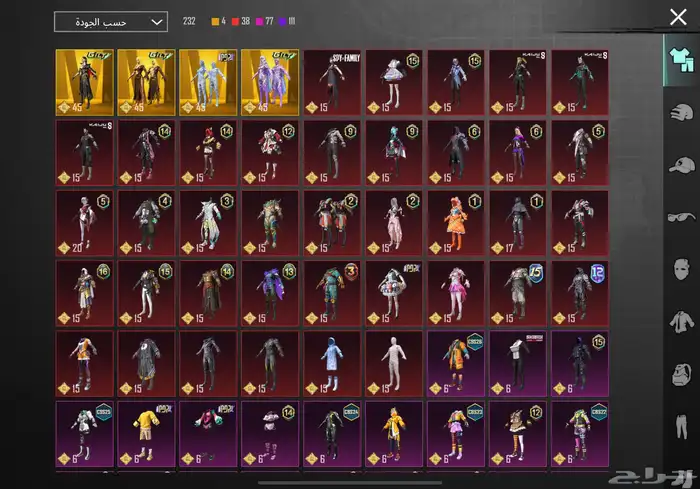Close the inventory with the X button
This screenshot has width=700, height=489.
(677, 17)
